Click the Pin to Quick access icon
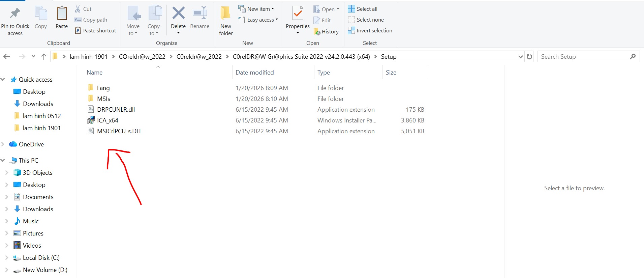 pyautogui.click(x=15, y=13)
